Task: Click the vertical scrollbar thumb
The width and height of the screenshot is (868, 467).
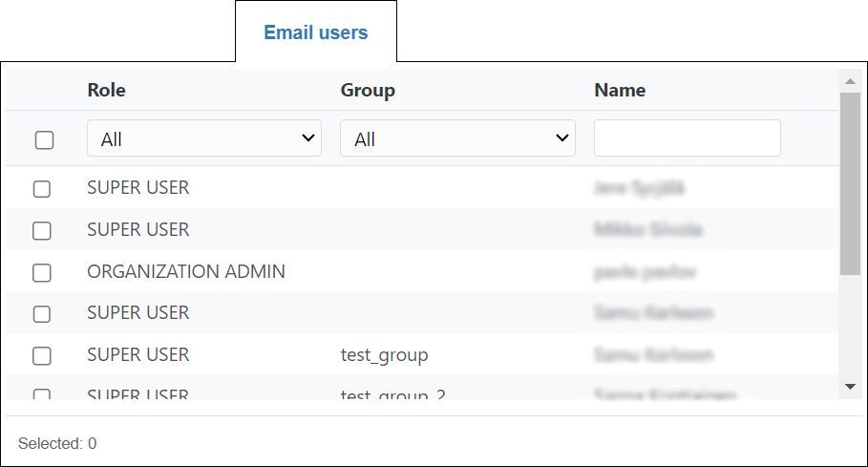Action: [850, 183]
